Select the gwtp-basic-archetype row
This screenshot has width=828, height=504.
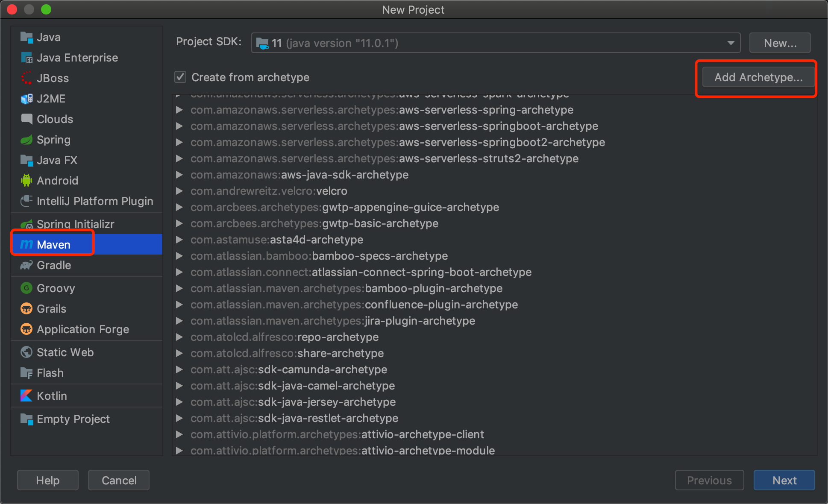(314, 223)
